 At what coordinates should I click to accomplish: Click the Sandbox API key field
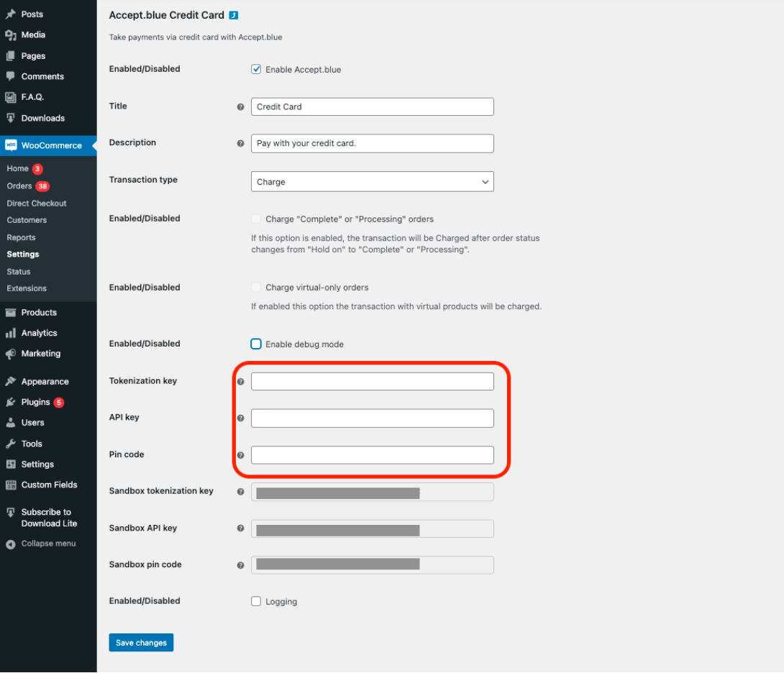372,528
